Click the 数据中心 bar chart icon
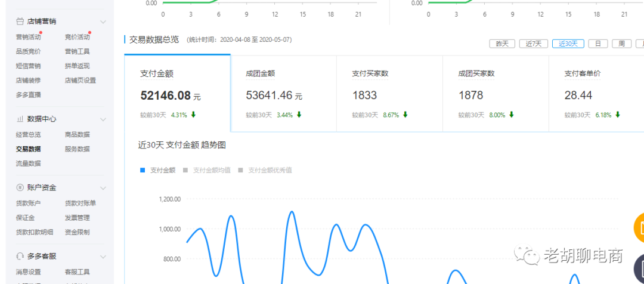 point(20,119)
